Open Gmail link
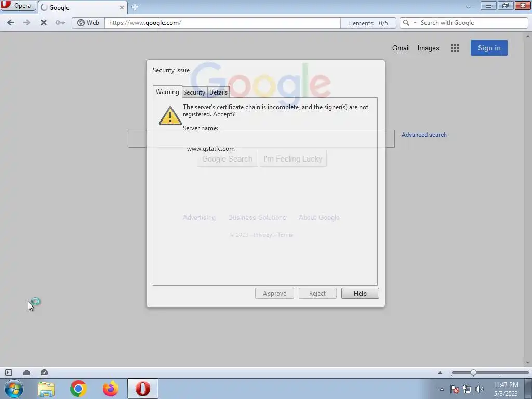This screenshot has height=399, width=532. click(x=401, y=48)
